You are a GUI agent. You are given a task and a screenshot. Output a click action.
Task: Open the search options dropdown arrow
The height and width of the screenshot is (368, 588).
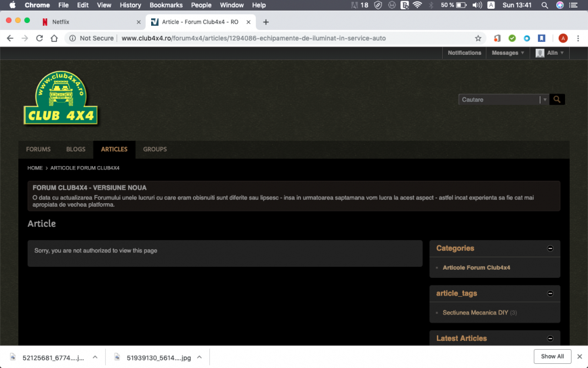pos(544,100)
